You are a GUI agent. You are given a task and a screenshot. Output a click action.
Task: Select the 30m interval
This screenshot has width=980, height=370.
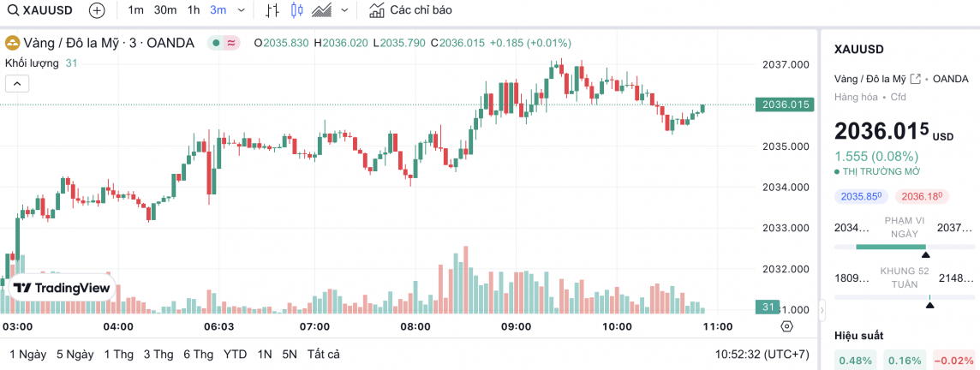(165, 11)
